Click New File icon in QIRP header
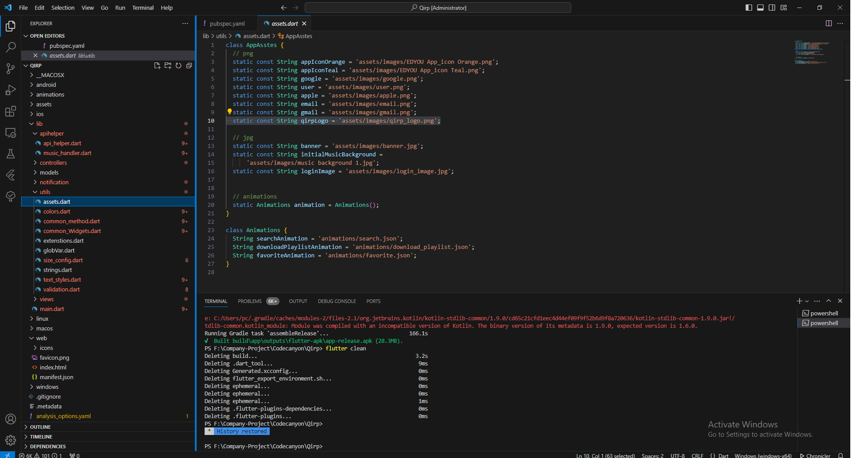 [x=157, y=66]
